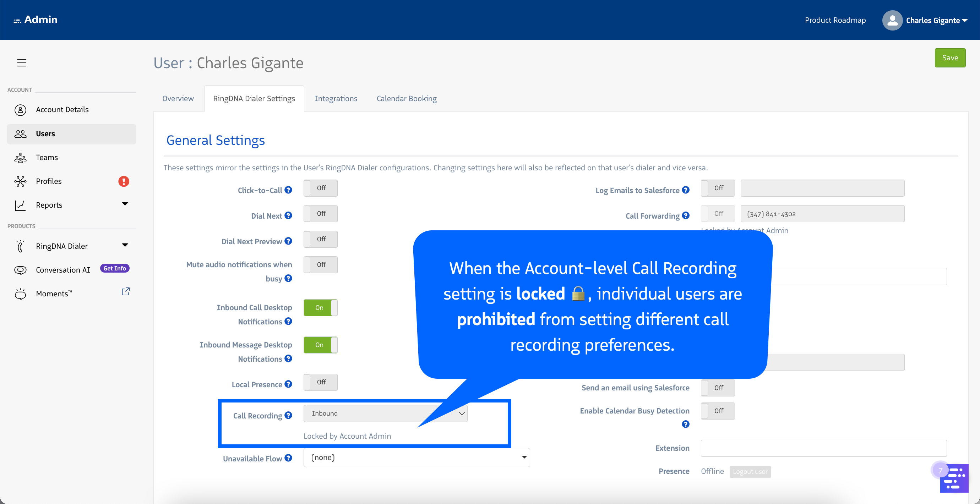Turn off Inbound Call Desktop Notifications

pos(320,308)
